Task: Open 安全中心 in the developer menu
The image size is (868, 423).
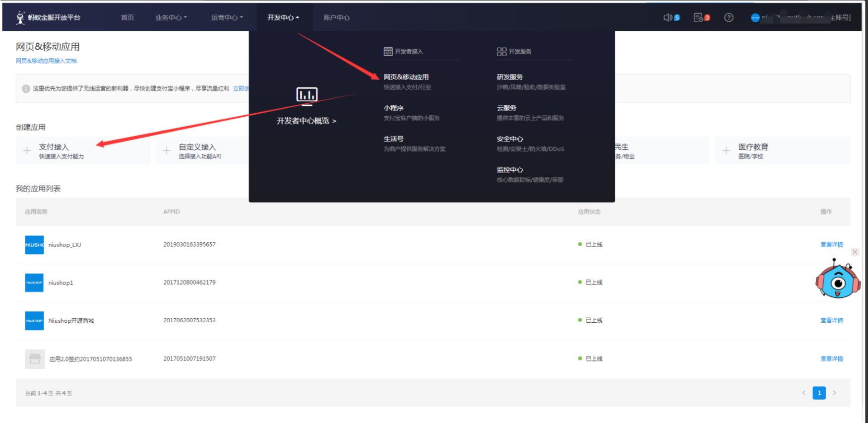Action: (510, 139)
